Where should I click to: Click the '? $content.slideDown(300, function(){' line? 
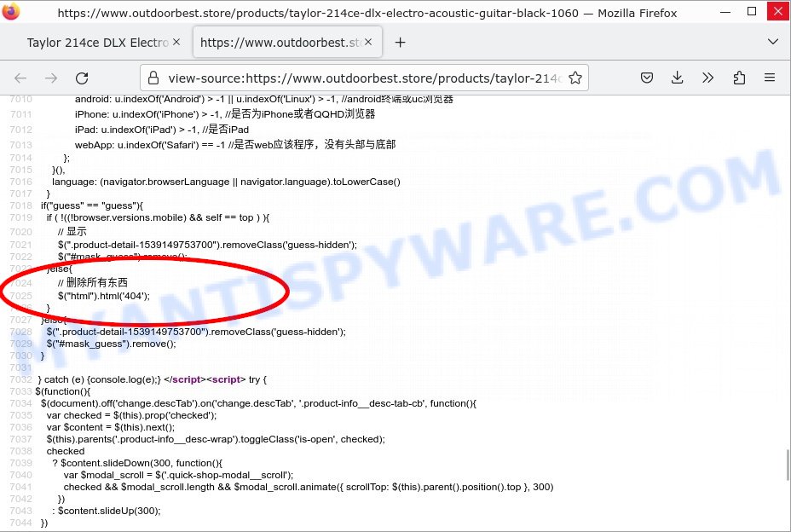coord(137,463)
